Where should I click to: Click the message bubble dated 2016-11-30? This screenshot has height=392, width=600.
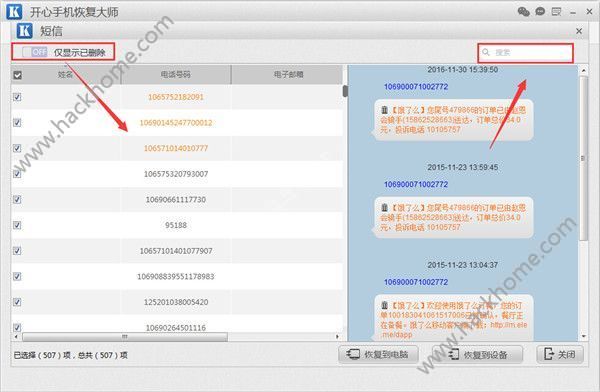(453, 120)
